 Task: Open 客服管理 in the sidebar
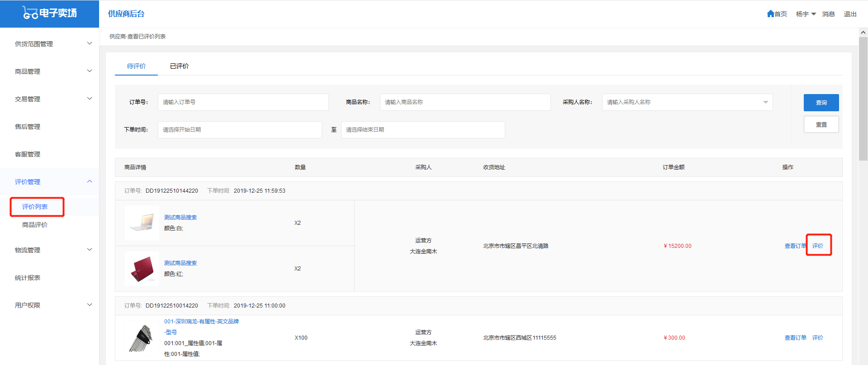coord(28,154)
